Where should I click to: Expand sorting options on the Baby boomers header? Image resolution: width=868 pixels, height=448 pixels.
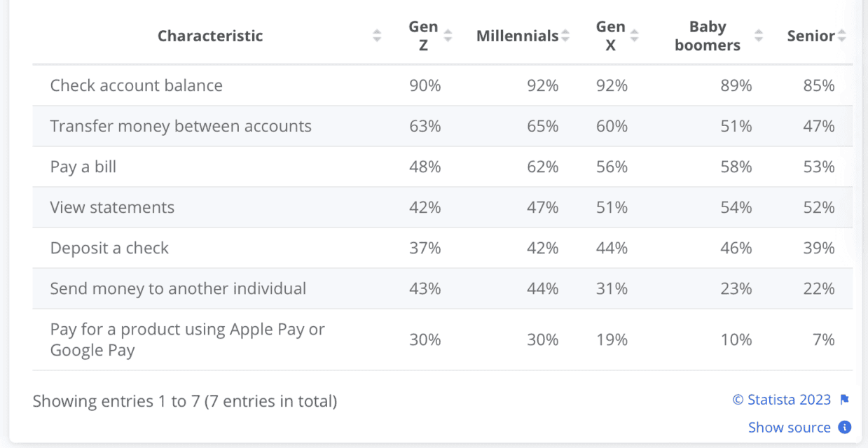pos(759,36)
